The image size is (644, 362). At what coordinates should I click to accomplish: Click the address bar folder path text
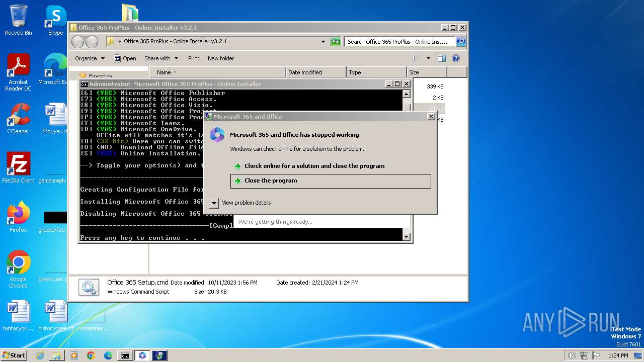coord(175,42)
